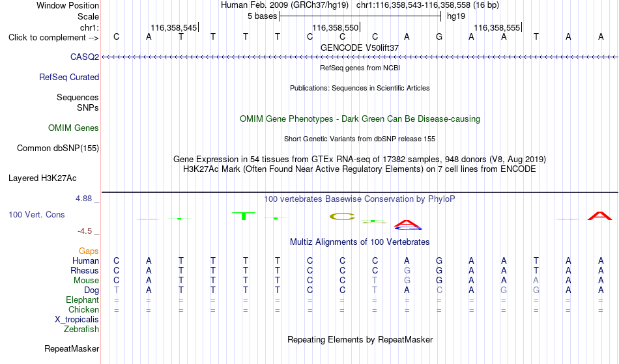Image resolution: width=619 pixels, height=364 pixels.
Task: Click 'Repeating Elements by RepeatMasker' title
Action: [x=360, y=339]
